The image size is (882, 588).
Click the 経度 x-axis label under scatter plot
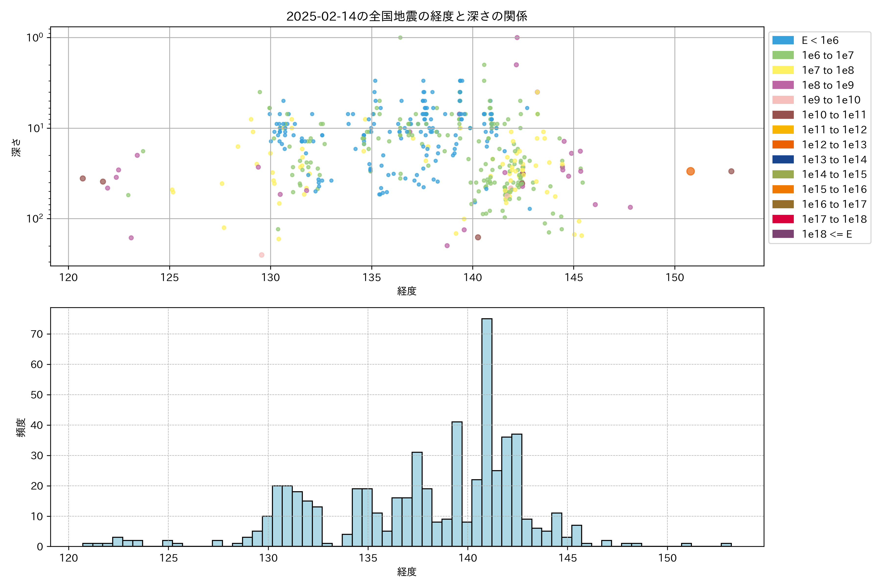tap(407, 291)
